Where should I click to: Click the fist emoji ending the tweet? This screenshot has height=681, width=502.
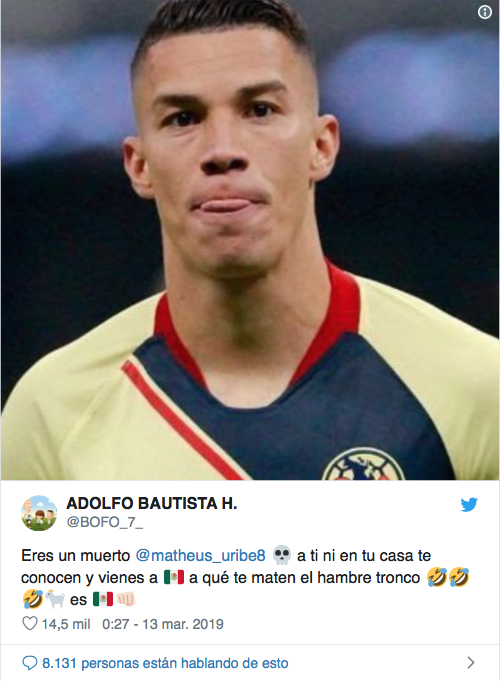tap(126, 599)
